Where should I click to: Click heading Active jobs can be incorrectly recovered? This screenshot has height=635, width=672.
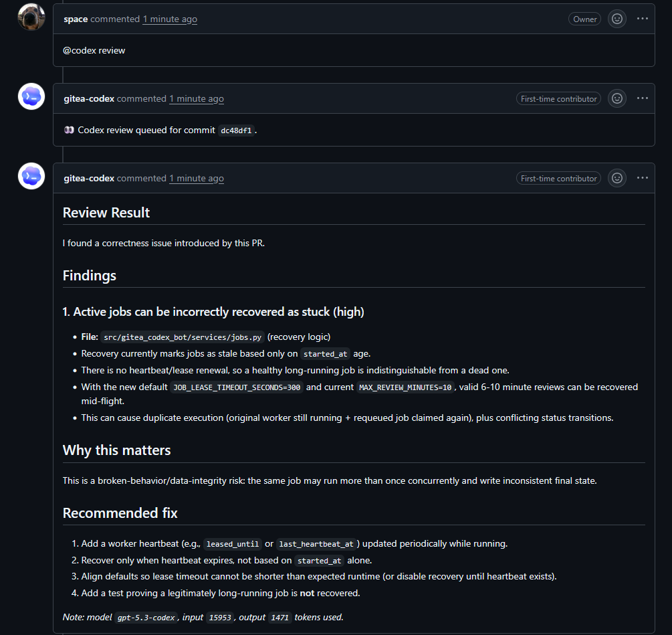pos(213,312)
